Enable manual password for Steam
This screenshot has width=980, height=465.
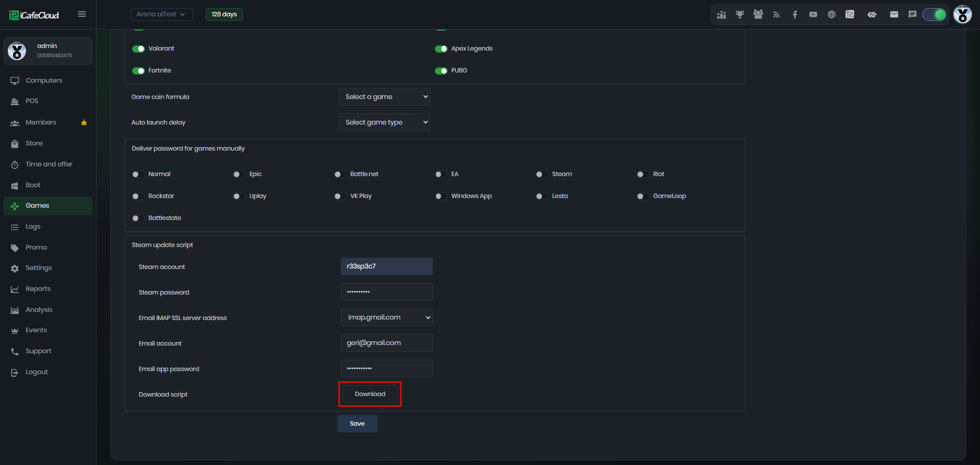542,175
